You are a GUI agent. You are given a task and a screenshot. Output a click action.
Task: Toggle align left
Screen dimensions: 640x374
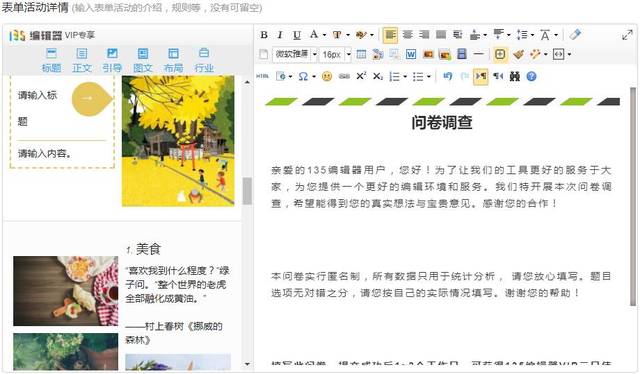pyautogui.click(x=391, y=35)
